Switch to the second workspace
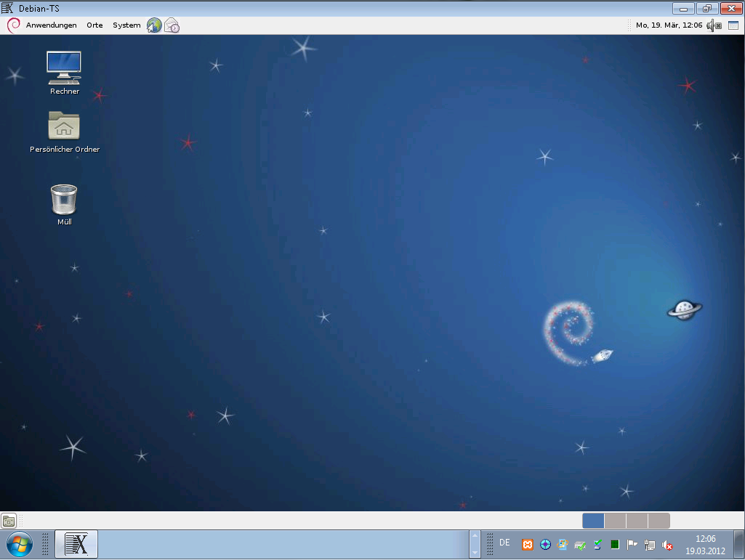Image resolution: width=745 pixels, height=560 pixels. (615, 521)
